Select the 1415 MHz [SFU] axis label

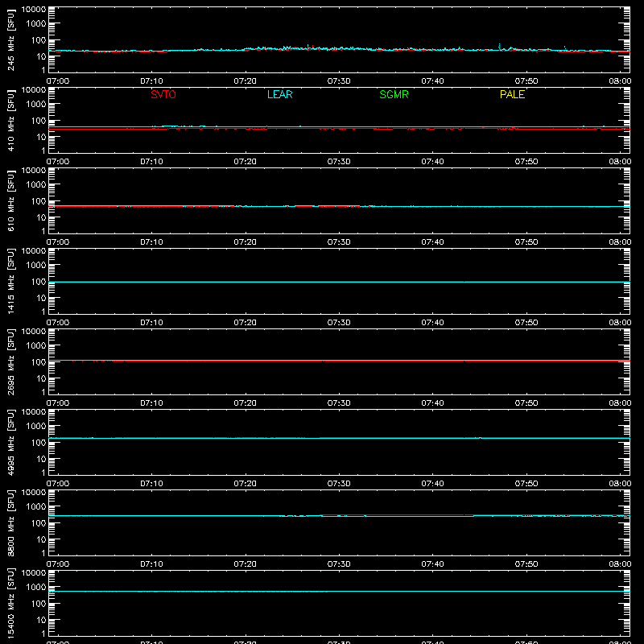[11, 281]
